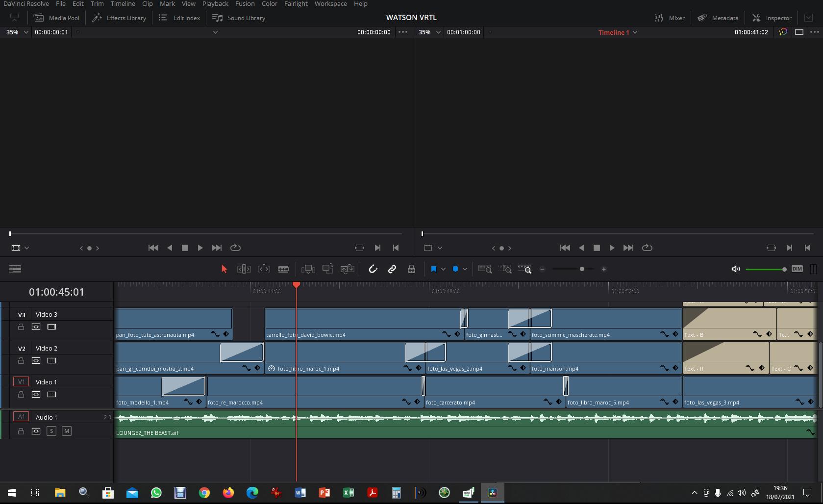
Task: Open Timeline View Options icon
Action: (x=15, y=269)
